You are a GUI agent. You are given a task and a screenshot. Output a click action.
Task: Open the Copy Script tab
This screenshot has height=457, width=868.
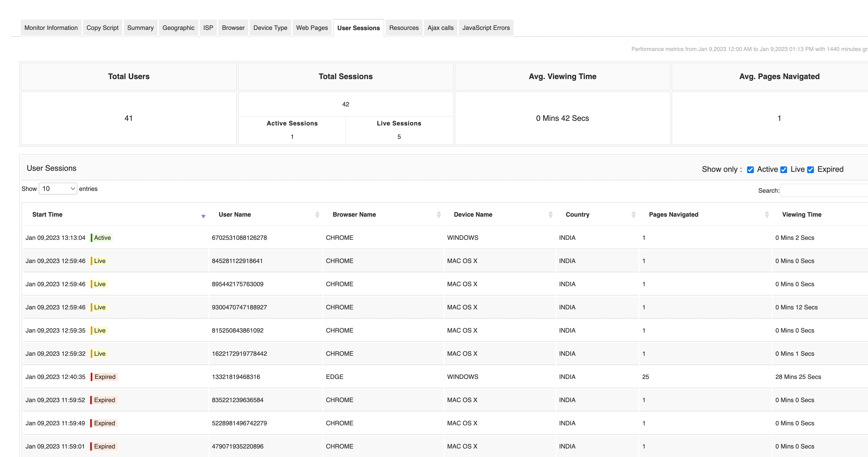(x=102, y=28)
